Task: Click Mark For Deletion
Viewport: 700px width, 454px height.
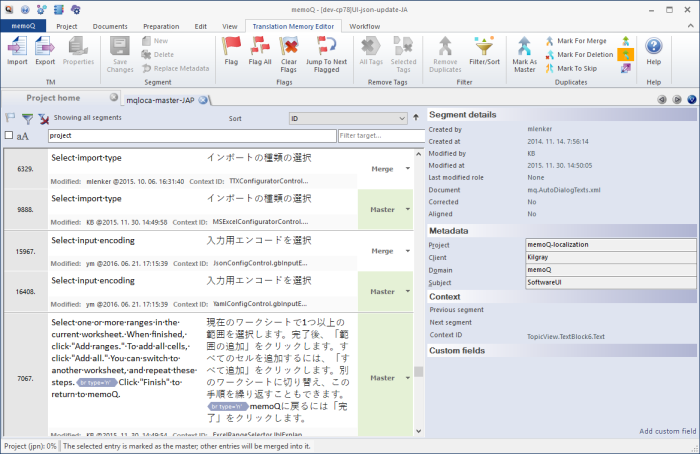Action: (579, 54)
